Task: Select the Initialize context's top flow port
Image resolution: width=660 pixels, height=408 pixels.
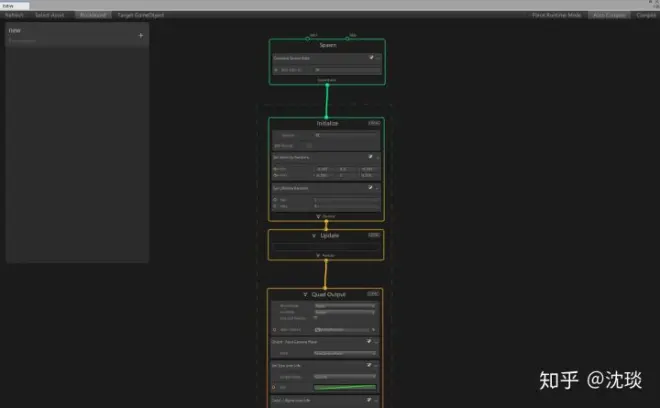Action: [326, 117]
